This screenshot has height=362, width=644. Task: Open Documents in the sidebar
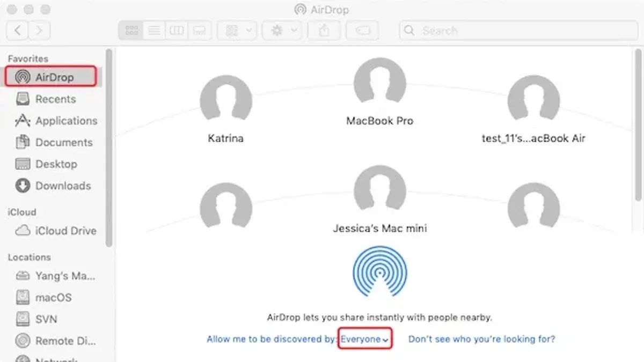[x=55, y=142]
